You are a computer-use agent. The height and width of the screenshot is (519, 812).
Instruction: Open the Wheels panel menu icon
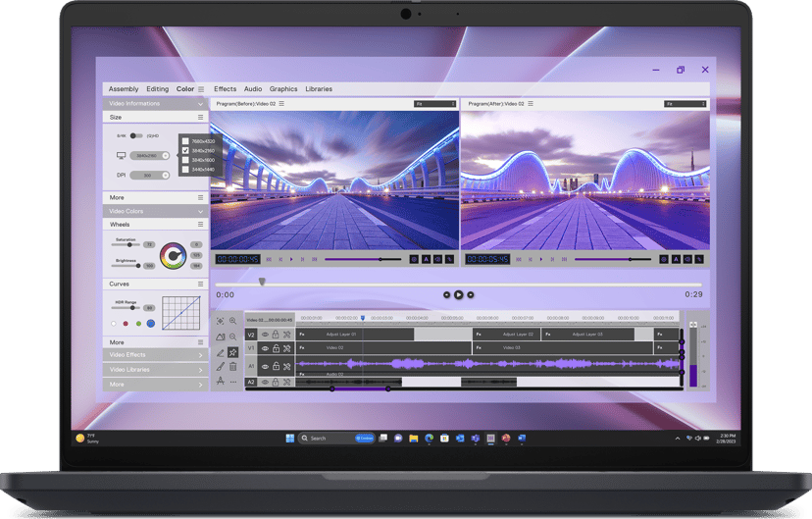tap(200, 225)
